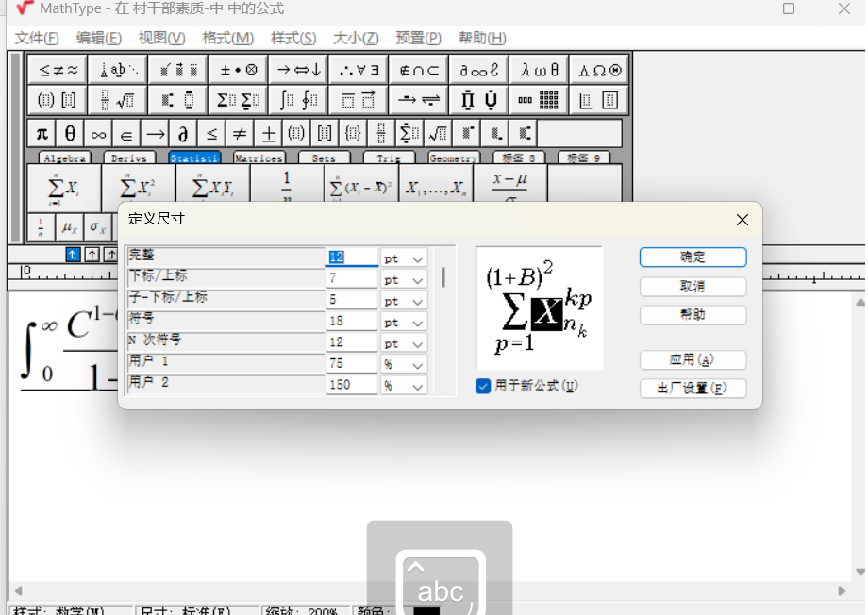Open the unit dropdown for 符号
Image resolution: width=868 pixels, height=615 pixels.
[404, 323]
